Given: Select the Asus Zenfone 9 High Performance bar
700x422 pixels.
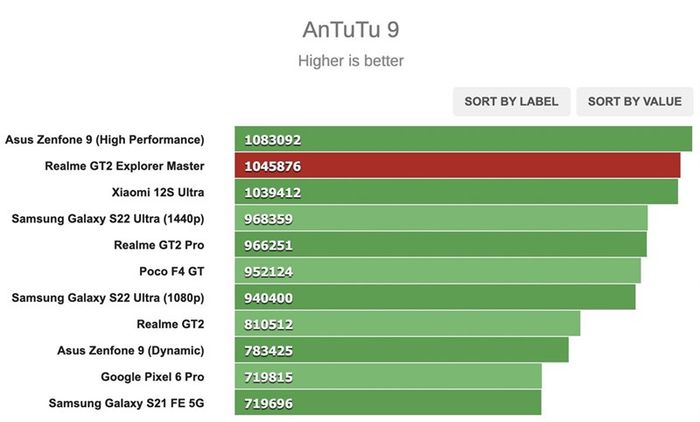Looking at the screenshot, I should tap(463, 139).
